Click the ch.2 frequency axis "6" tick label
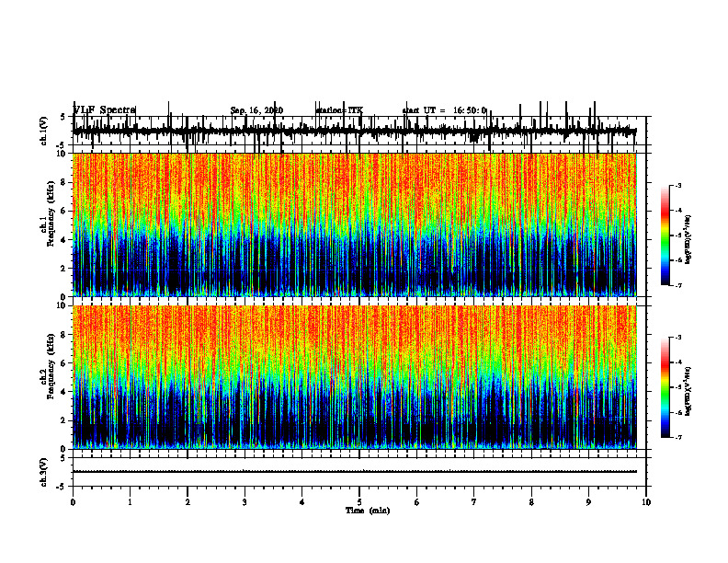Image resolution: width=728 pixels, height=563 pixels. click(64, 363)
